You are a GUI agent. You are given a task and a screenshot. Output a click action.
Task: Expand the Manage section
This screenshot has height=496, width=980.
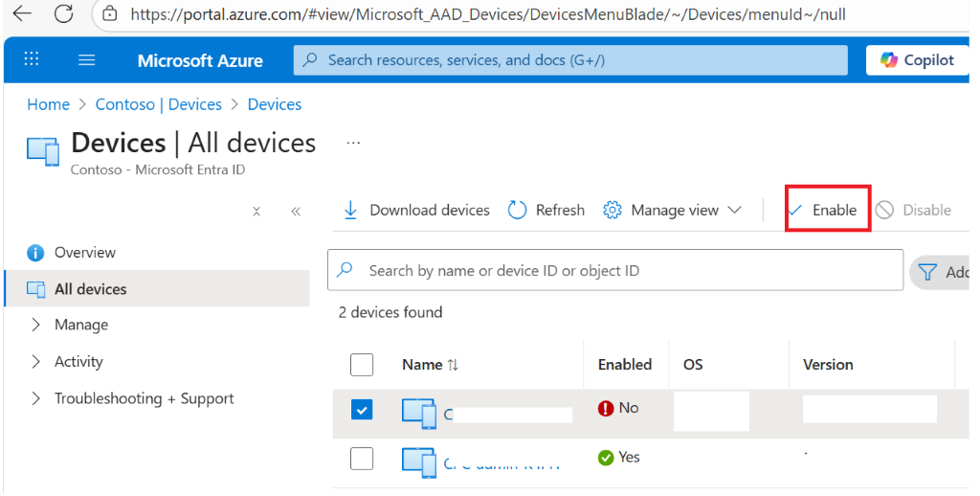coord(36,325)
